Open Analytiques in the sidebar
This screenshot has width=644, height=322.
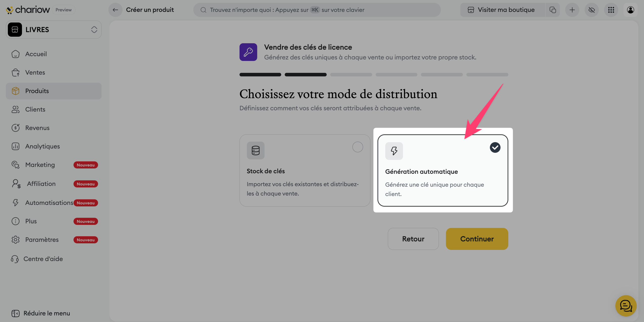coord(42,146)
